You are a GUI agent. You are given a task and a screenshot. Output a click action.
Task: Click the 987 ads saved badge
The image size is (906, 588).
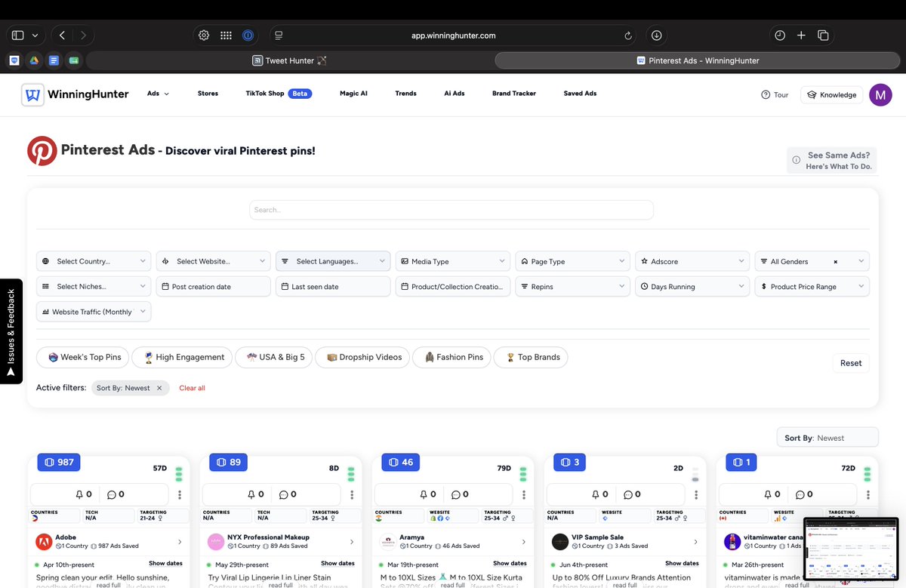[59, 462]
